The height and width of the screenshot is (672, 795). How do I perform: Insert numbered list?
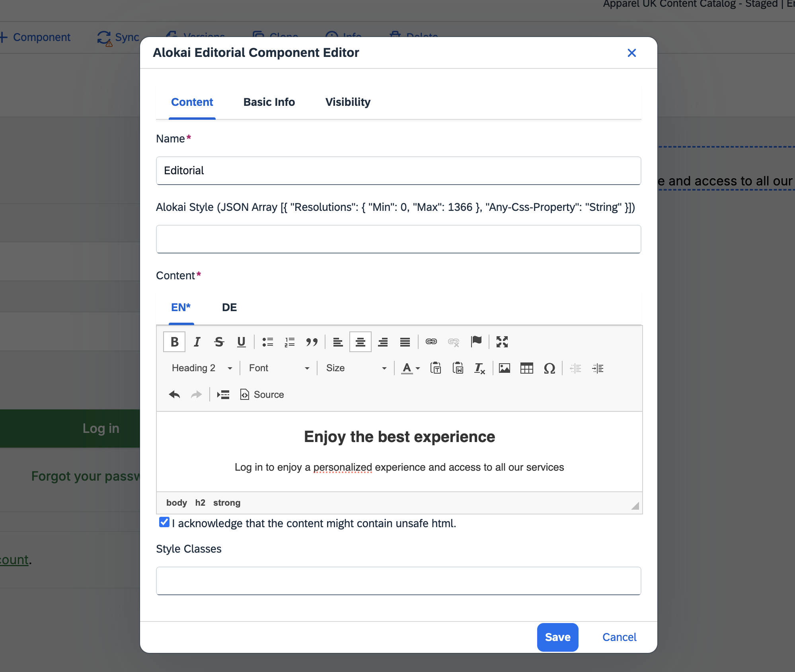290,342
